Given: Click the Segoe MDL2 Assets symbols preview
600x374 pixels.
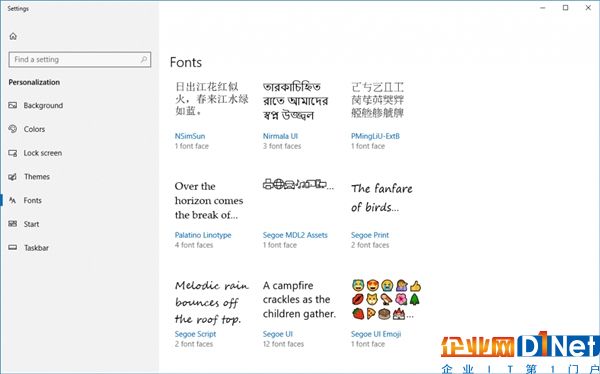Looking at the screenshot, I should (298, 185).
